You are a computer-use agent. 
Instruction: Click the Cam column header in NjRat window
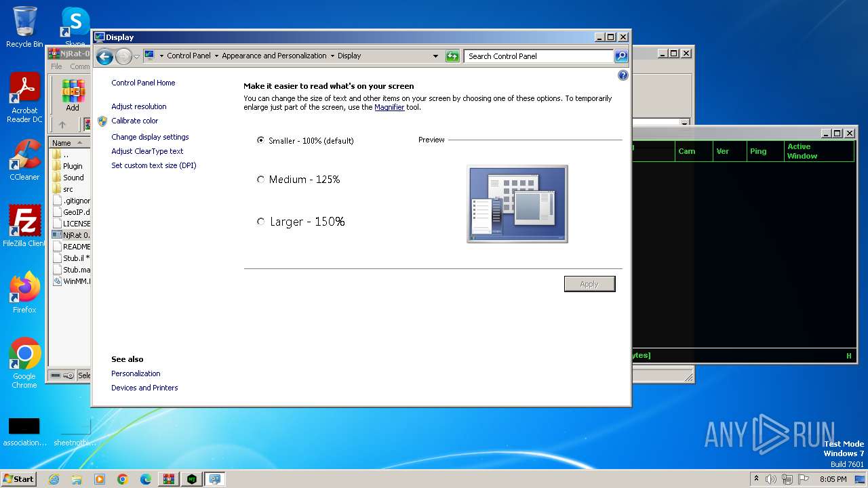(x=694, y=151)
